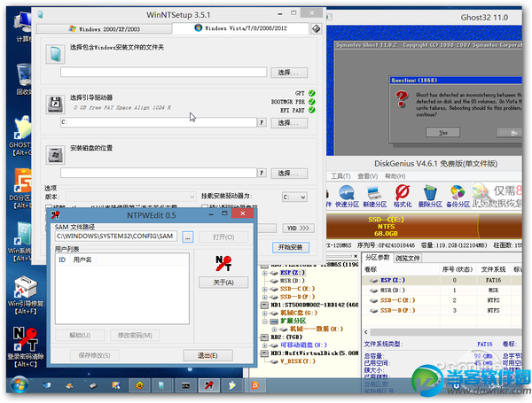Open 工具(T) menu in DiskGenius

coord(340,176)
